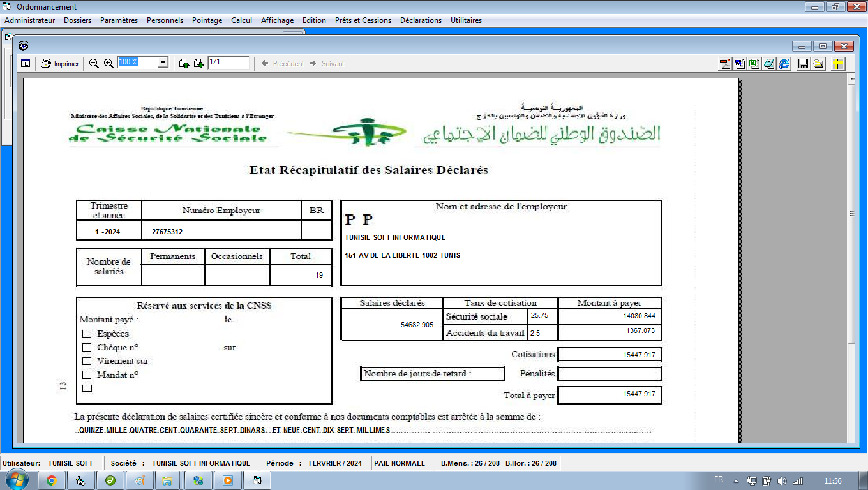Tick the Virement sur checkbox

click(87, 361)
